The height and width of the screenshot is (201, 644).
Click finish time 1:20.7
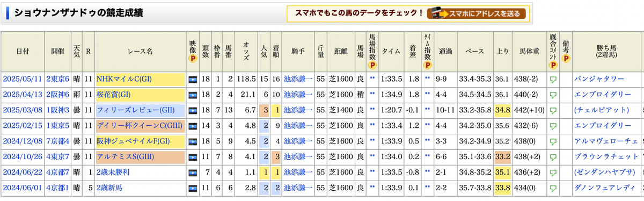391,111
